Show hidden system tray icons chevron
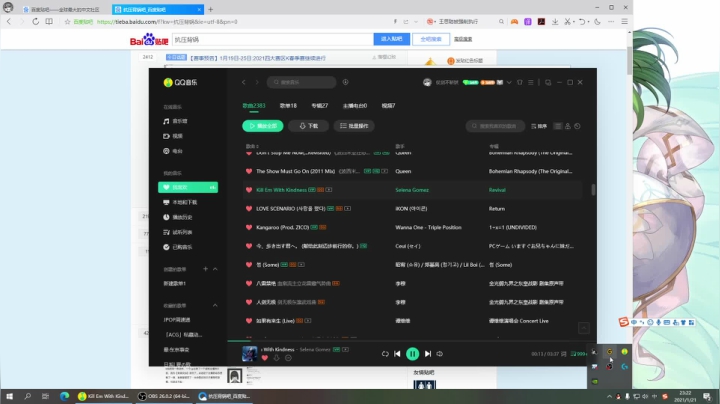The width and height of the screenshot is (720, 404). (609, 396)
